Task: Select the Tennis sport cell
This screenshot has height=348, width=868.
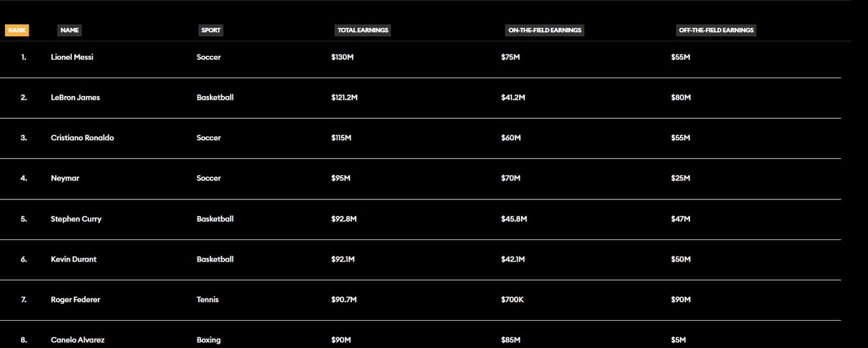Action: click(x=207, y=300)
